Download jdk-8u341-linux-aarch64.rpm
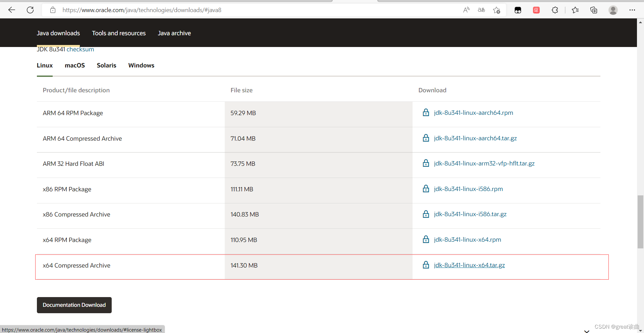 coord(474,113)
